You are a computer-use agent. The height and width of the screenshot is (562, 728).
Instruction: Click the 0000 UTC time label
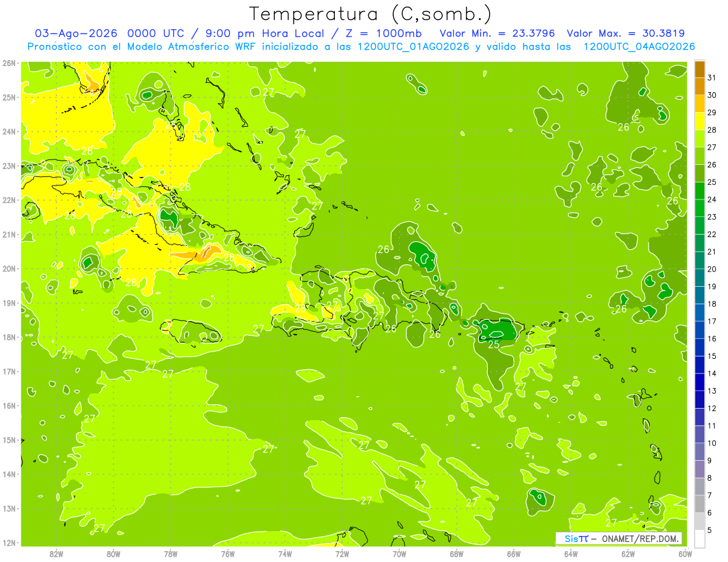[x=155, y=33]
